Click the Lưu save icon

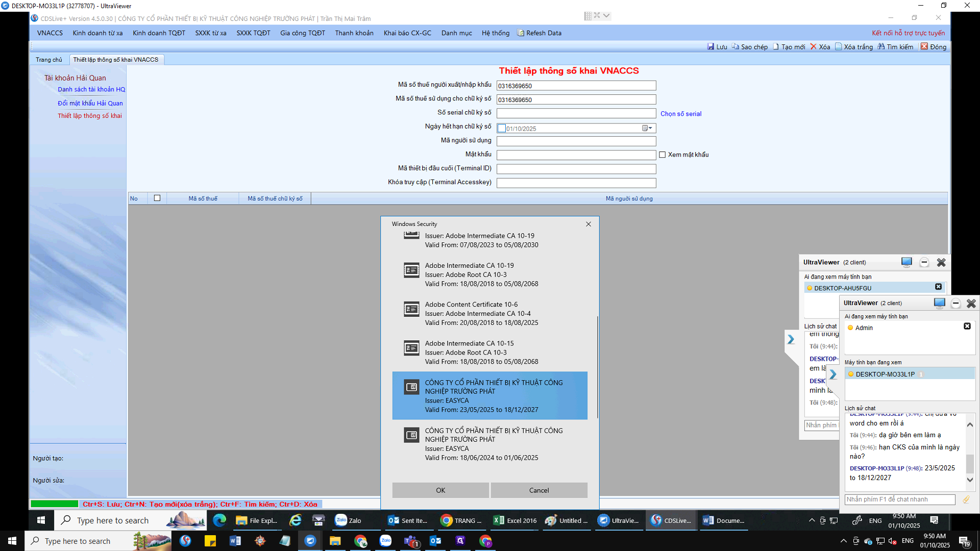click(710, 46)
